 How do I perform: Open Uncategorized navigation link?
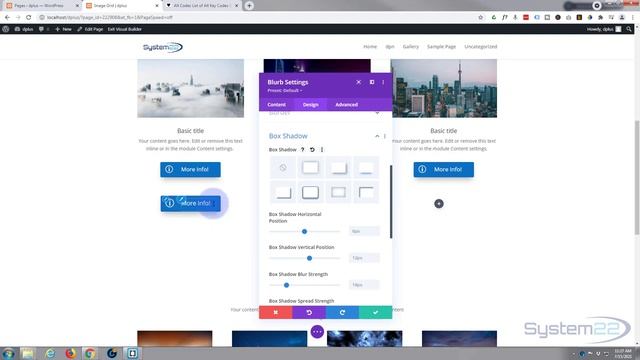pyautogui.click(x=480, y=47)
